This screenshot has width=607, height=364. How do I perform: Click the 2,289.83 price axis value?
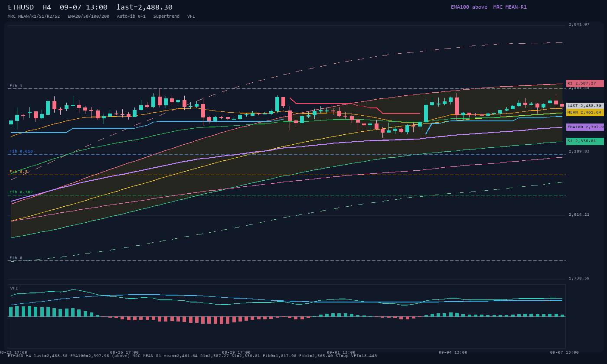click(x=579, y=151)
